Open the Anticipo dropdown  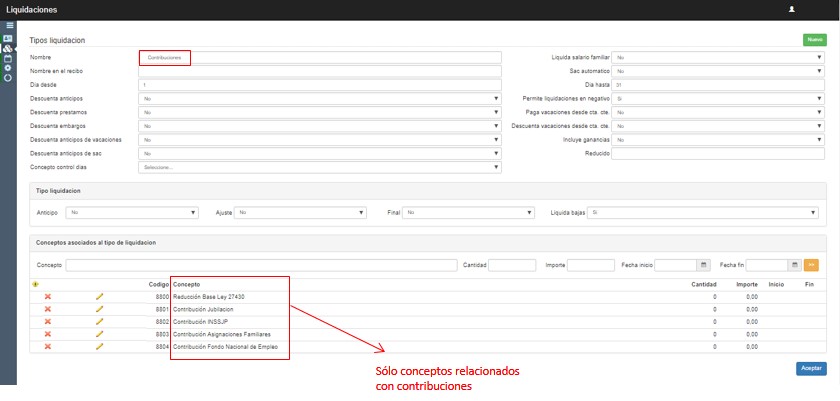click(x=131, y=213)
